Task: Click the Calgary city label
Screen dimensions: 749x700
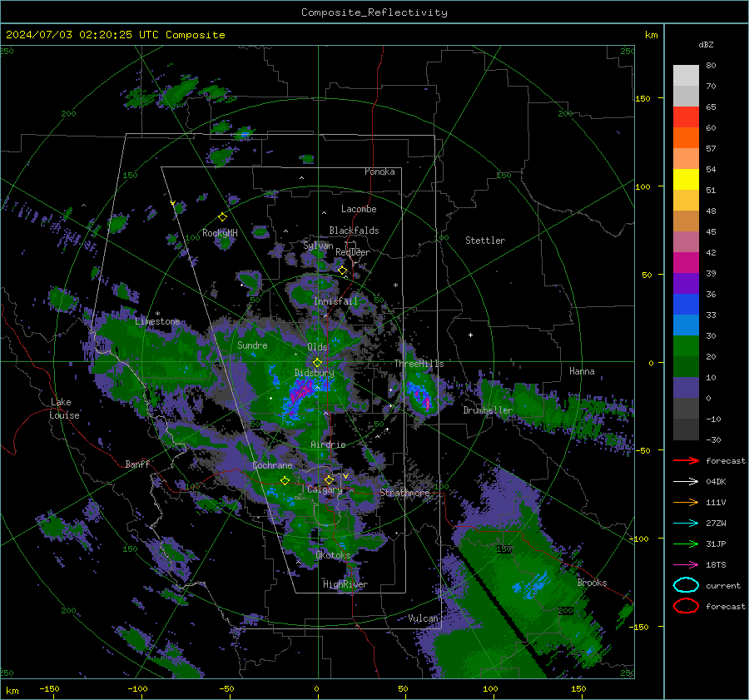Action: click(325, 489)
